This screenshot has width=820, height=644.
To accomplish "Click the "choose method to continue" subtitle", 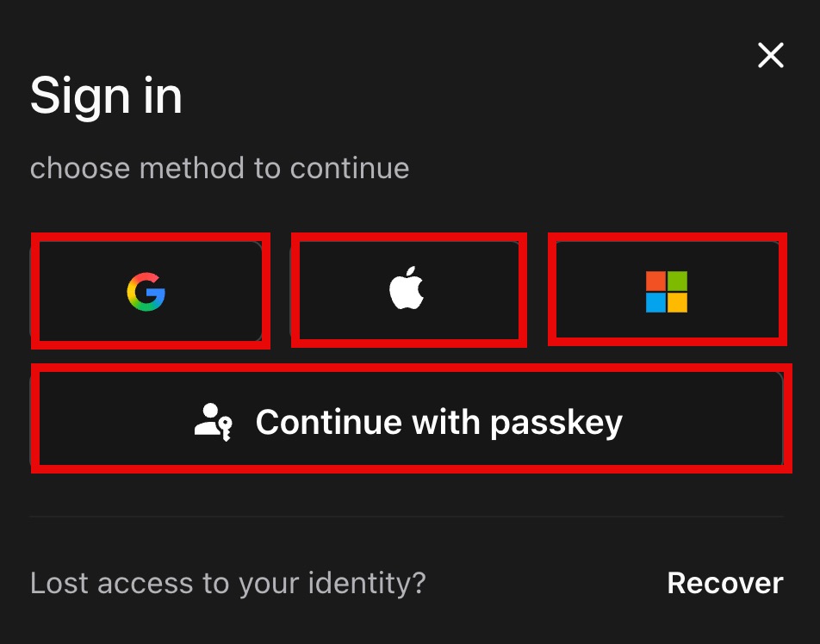I will pos(220,168).
